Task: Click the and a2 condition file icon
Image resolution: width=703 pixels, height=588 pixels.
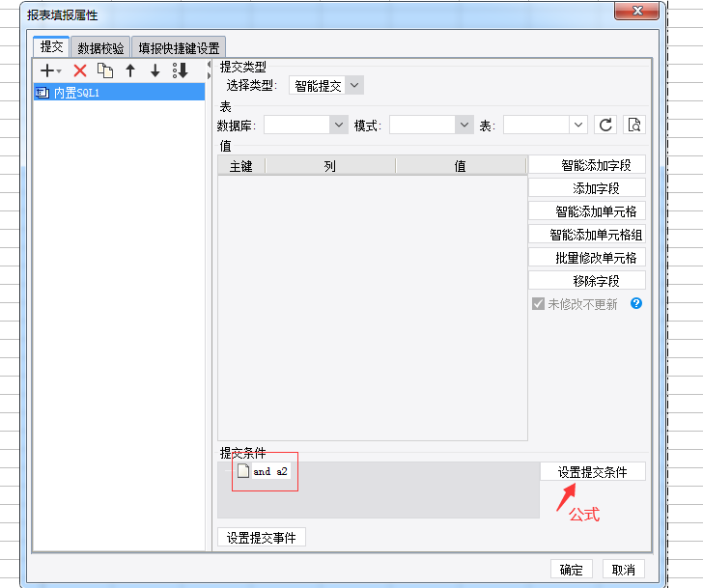Action: point(243,471)
